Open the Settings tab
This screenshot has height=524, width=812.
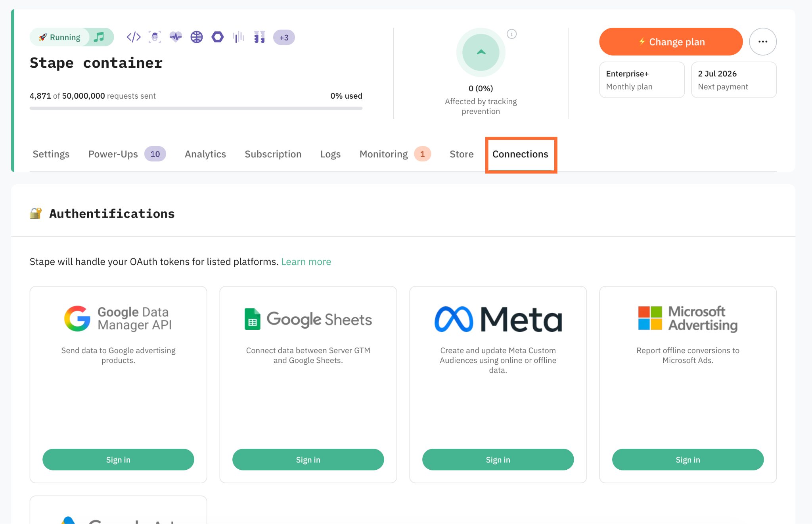coord(51,154)
